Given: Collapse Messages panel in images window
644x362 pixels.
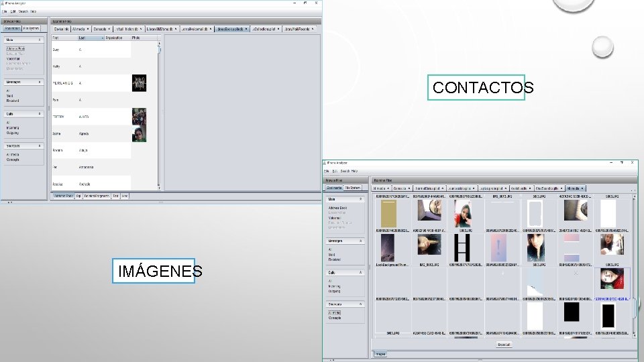Looking at the screenshot, I should (361, 241).
